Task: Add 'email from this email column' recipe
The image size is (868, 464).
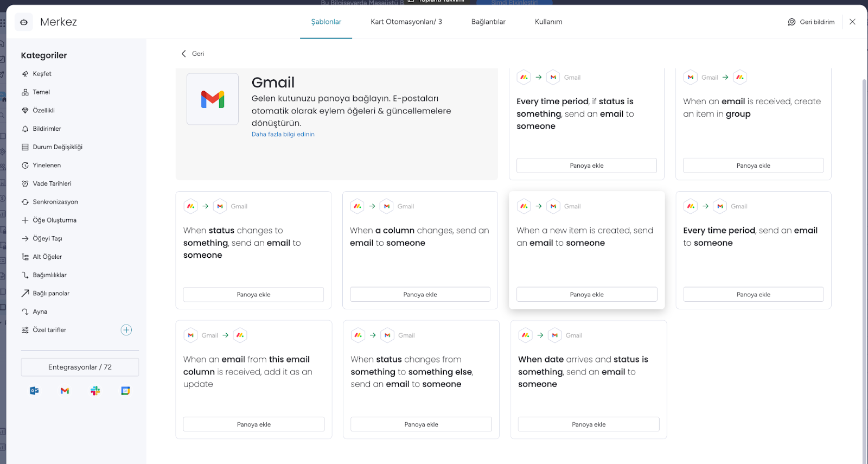Action: pos(253,424)
